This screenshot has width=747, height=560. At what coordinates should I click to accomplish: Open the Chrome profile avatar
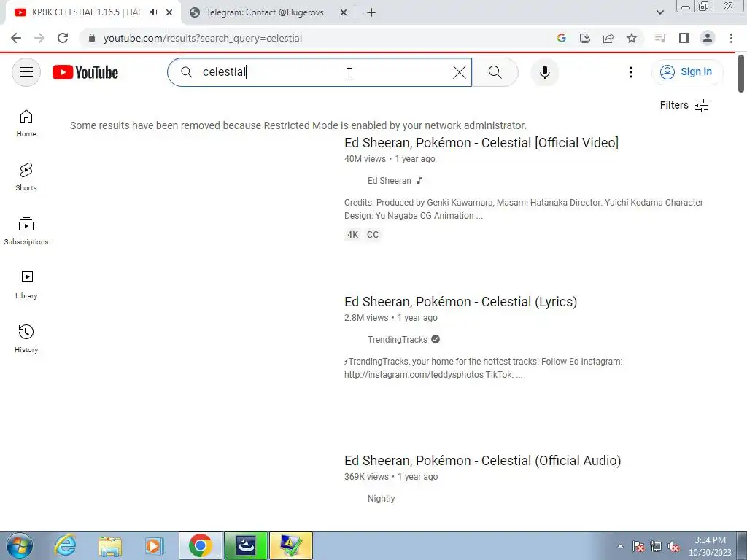tap(708, 38)
